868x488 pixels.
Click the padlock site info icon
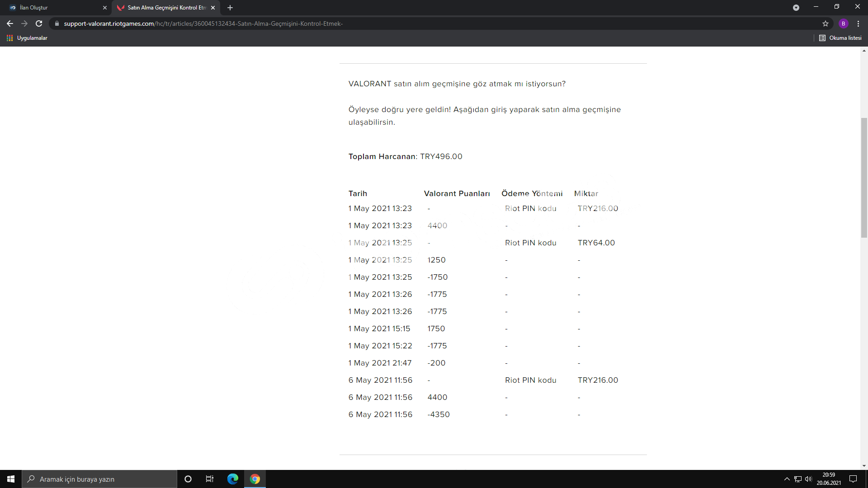pyautogui.click(x=57, y=23)
